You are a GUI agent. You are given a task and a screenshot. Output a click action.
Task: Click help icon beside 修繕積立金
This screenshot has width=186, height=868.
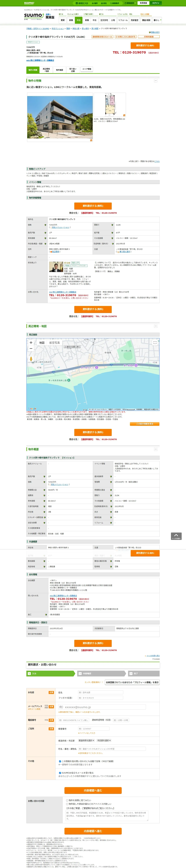pos(44,490)
